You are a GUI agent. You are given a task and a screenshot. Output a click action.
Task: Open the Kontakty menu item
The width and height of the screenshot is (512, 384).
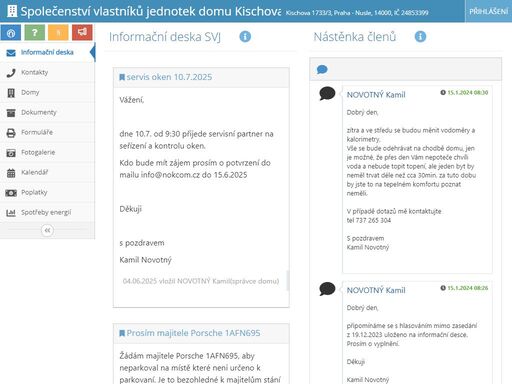(47, 72)
